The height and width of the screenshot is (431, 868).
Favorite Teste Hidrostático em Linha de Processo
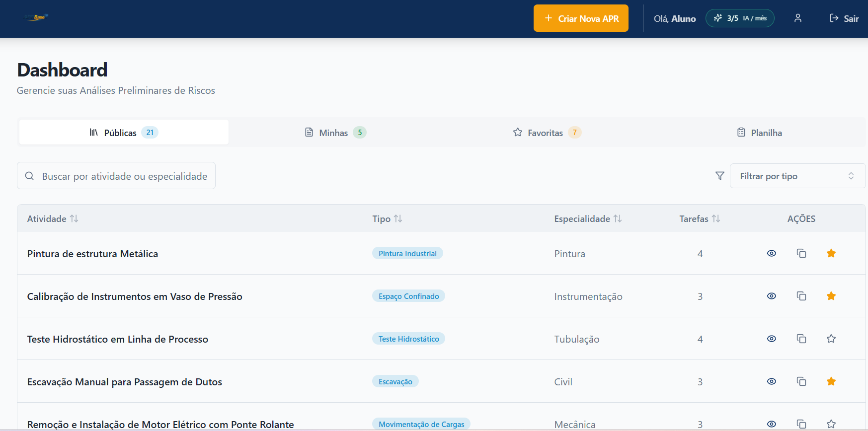tap(831, 339)
